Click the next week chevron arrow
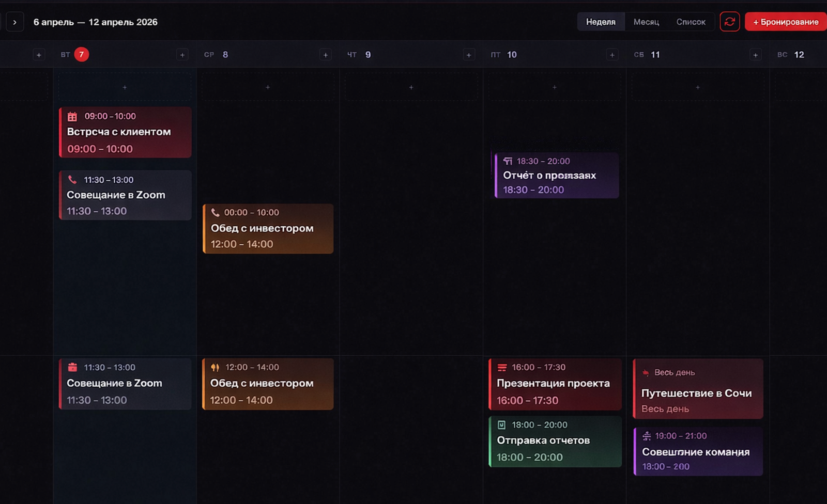The width and height of the screenshot is (827, 504). point(15,22)
